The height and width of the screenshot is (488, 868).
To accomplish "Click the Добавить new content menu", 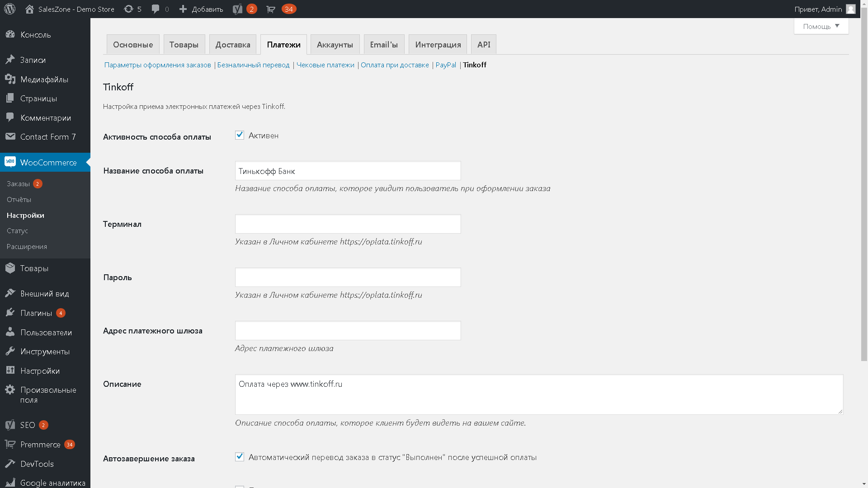I will point(208,9).
